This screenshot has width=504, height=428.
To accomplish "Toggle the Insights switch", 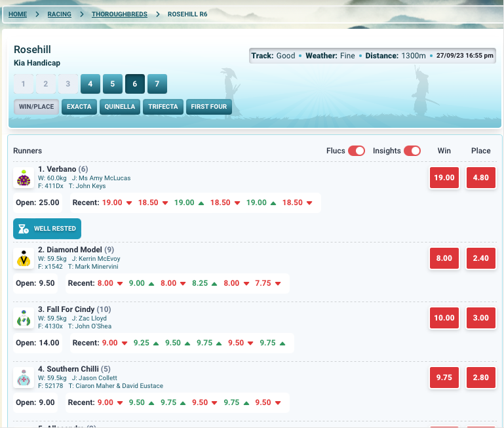I will pos(412,151).
